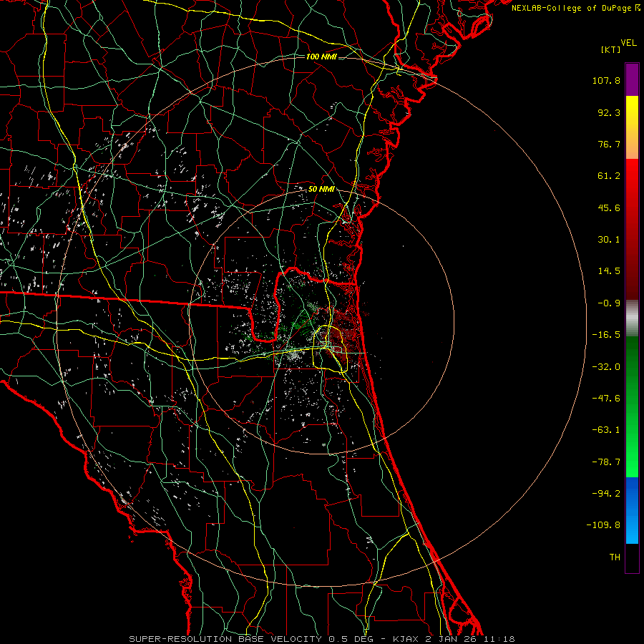Click the -78.7 velocity scale value
This screenshot has height=644, width=644.
pyautogui.click(x=606, y=462)
